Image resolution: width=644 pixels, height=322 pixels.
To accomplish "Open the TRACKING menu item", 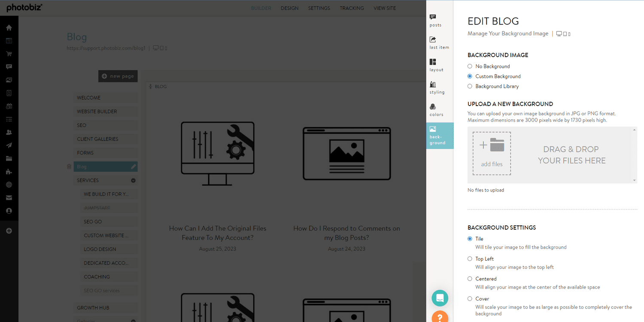I will [x=352, y=8].
